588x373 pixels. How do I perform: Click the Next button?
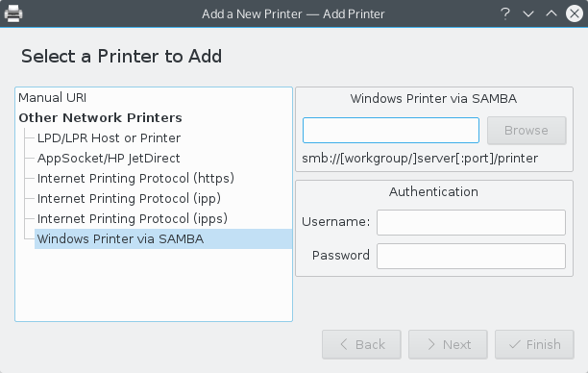pyautogui.click(x=448, y=344)
